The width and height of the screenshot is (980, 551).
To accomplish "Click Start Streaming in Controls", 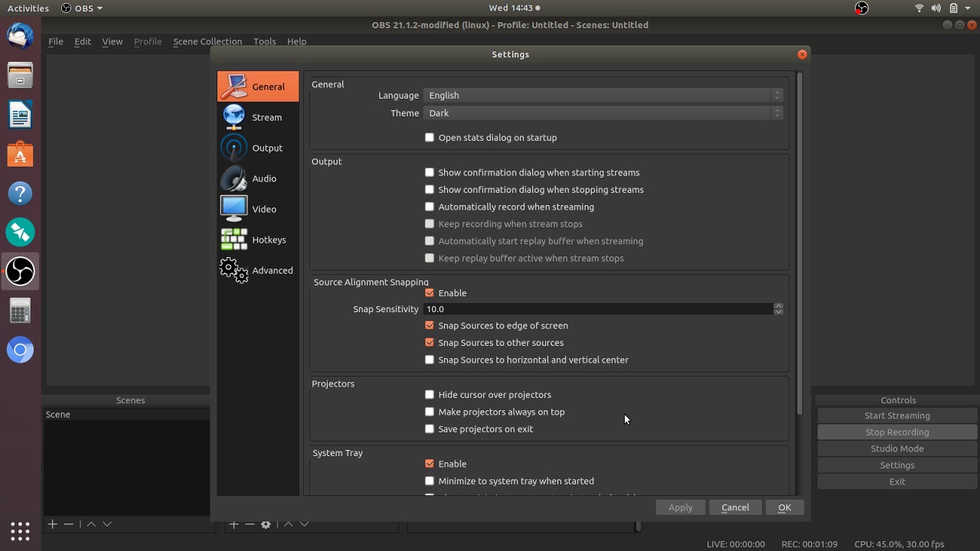I will click(x=897, y=416).
